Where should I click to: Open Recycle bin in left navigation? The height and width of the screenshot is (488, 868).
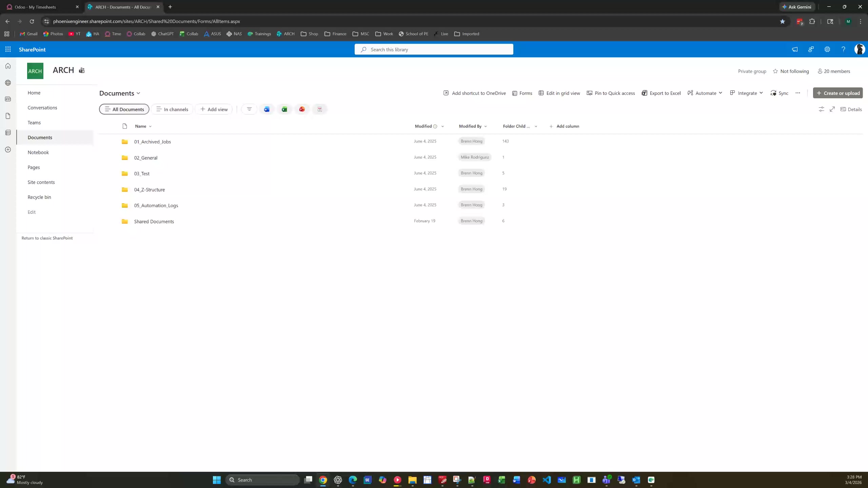39,197
